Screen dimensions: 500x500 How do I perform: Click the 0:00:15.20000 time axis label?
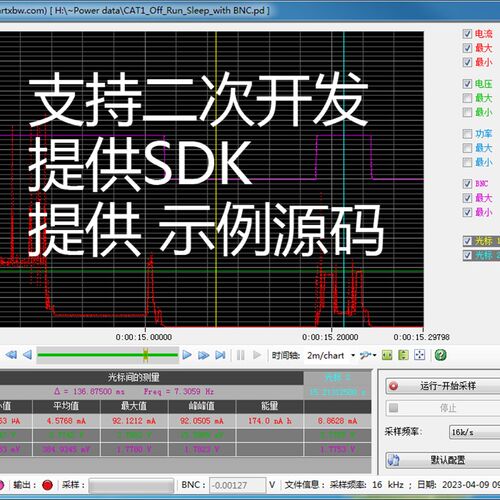[x=330, y=337]
